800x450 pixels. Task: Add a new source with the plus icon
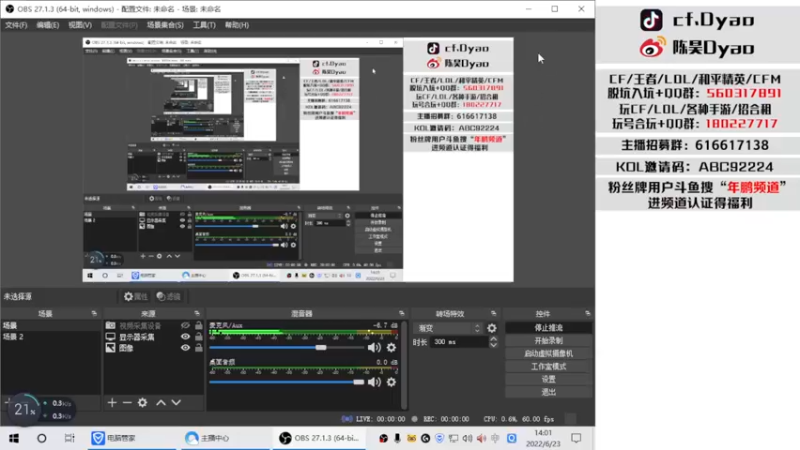tap(112, 403)
